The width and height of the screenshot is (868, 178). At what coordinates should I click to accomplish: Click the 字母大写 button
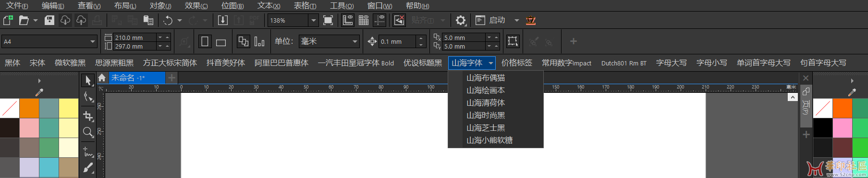click(672, 63)
